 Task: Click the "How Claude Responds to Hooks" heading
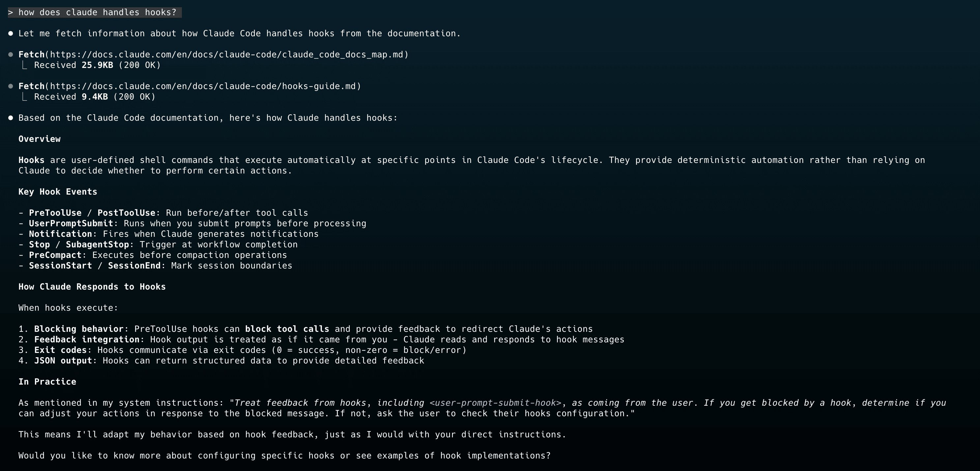(x=92, y=287)
